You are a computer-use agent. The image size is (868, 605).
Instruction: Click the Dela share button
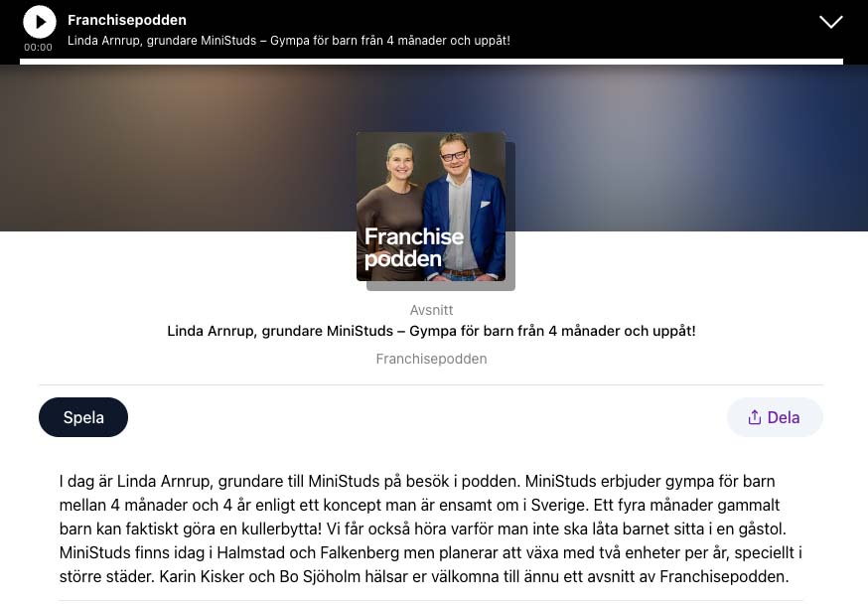[775, 417]
